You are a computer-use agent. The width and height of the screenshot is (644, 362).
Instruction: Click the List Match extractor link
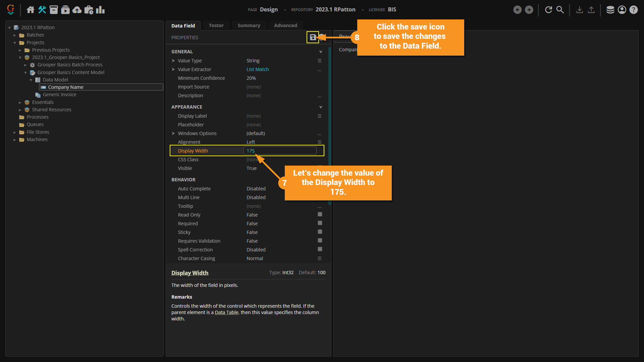tap(258, 69)
